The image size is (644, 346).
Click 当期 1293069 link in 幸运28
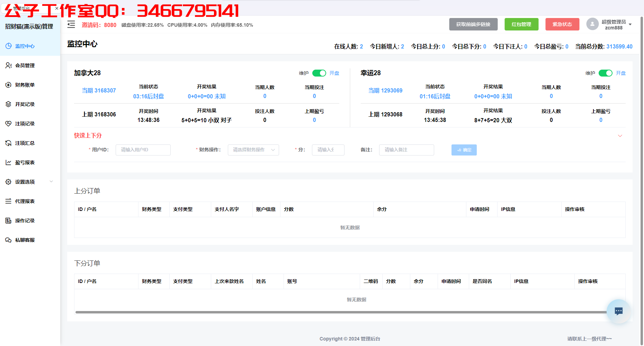[x=385, y=90]
